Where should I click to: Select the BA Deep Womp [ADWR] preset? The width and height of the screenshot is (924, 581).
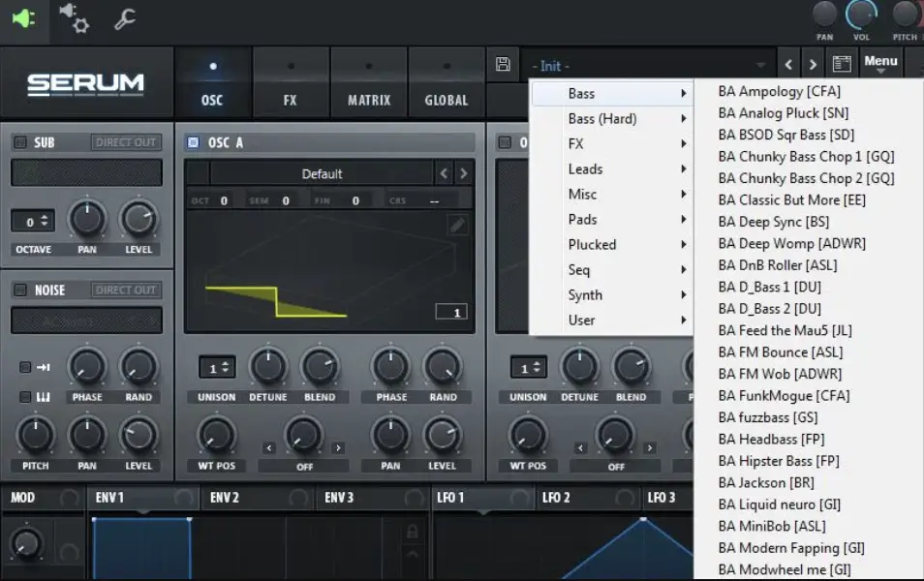(x=791, y=243)
